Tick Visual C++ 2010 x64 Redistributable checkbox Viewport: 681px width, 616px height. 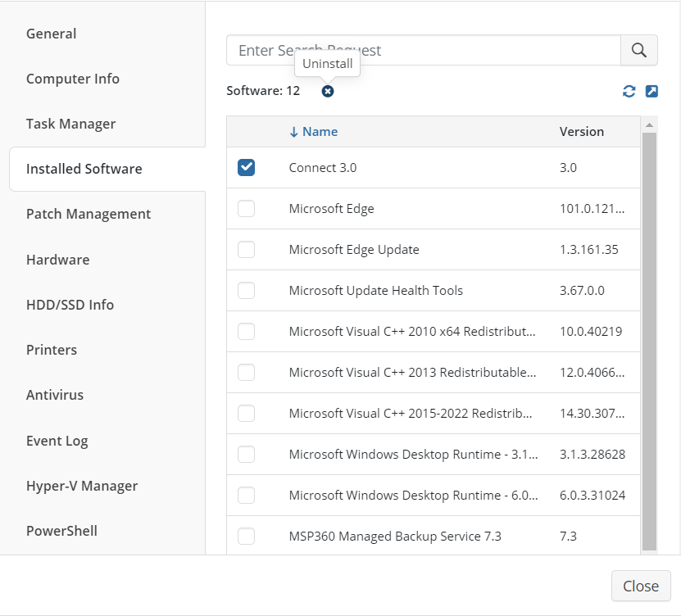246,332
